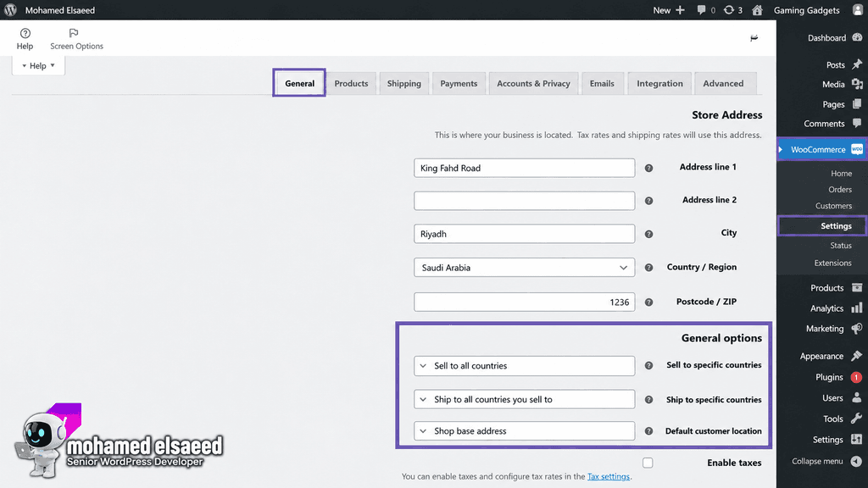The height and width of the screenshot is (488, 868).
Task: Show help tip for Country / Region
Action: point(648,268)
